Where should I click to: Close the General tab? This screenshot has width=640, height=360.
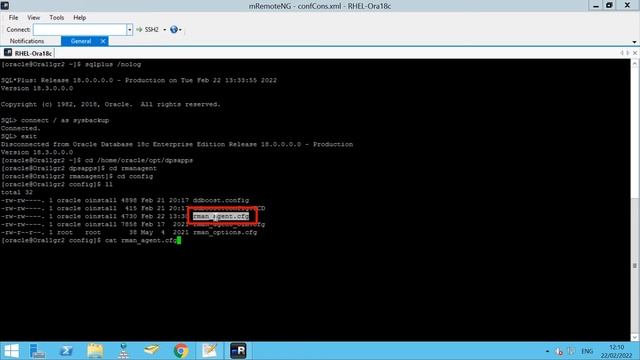pos(103,41)
